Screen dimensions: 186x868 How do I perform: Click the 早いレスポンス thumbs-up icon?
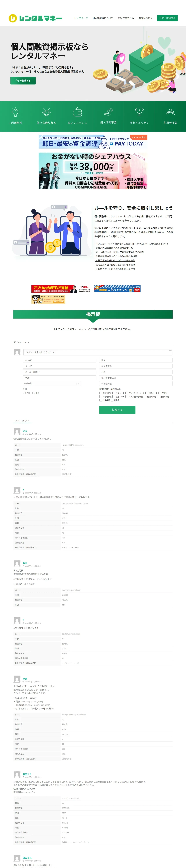(77, 112)
